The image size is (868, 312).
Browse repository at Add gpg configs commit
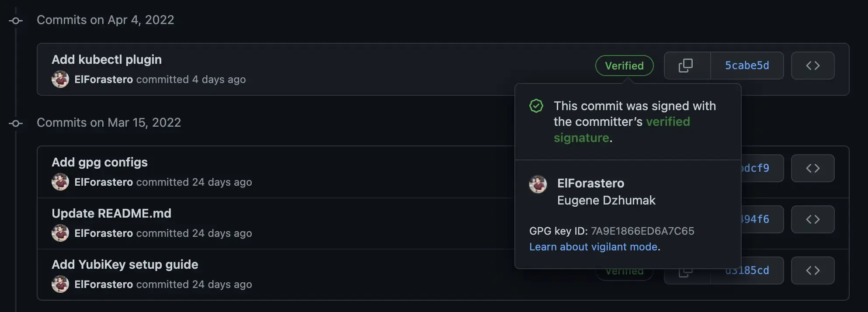(x=812, y=168)
